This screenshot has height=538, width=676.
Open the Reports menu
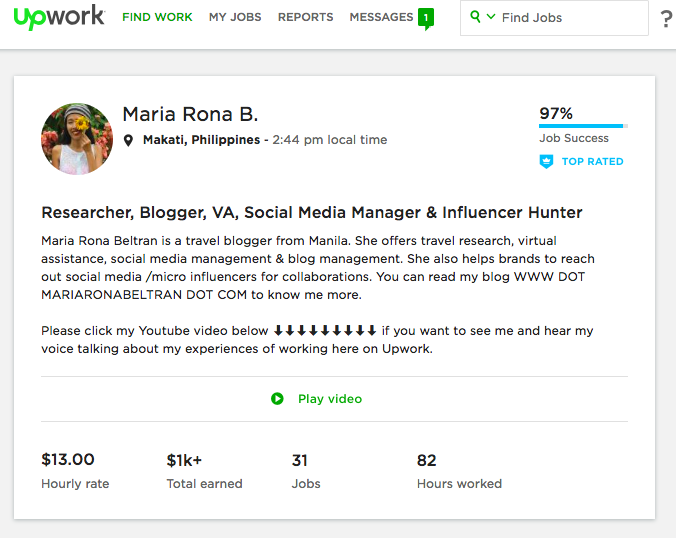point(305,17)
